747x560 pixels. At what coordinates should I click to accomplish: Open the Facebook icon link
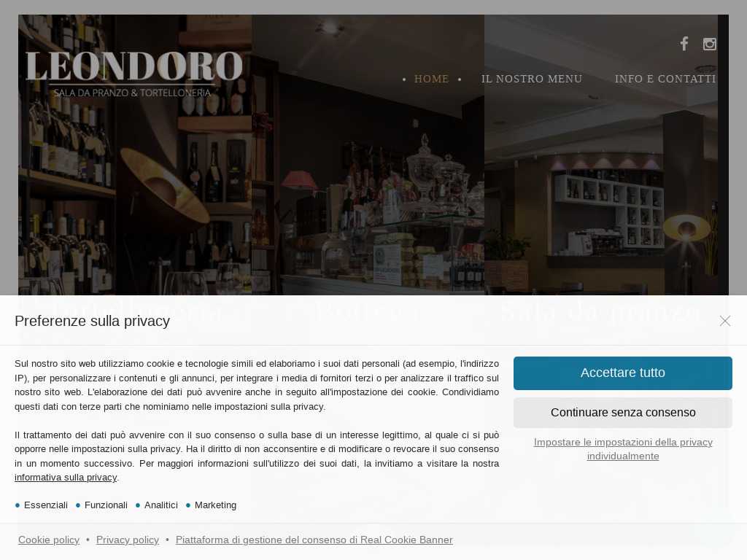click(684, 44)
